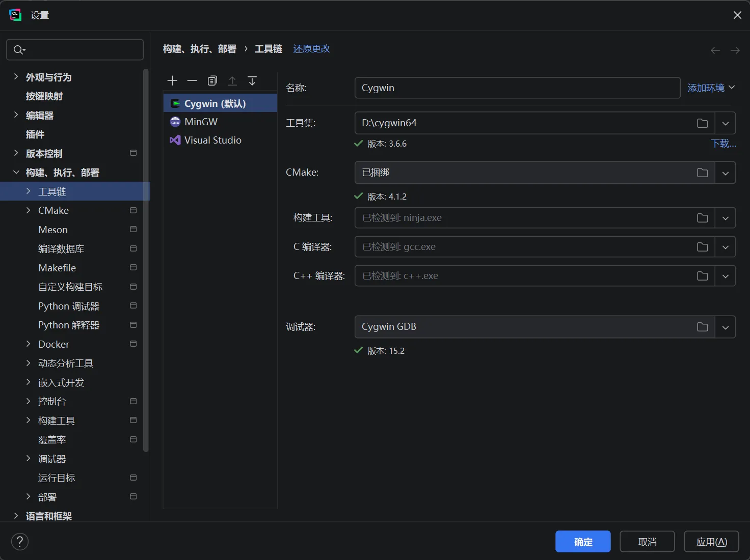Confirm settings with the 确定 button

coord(582,541)
